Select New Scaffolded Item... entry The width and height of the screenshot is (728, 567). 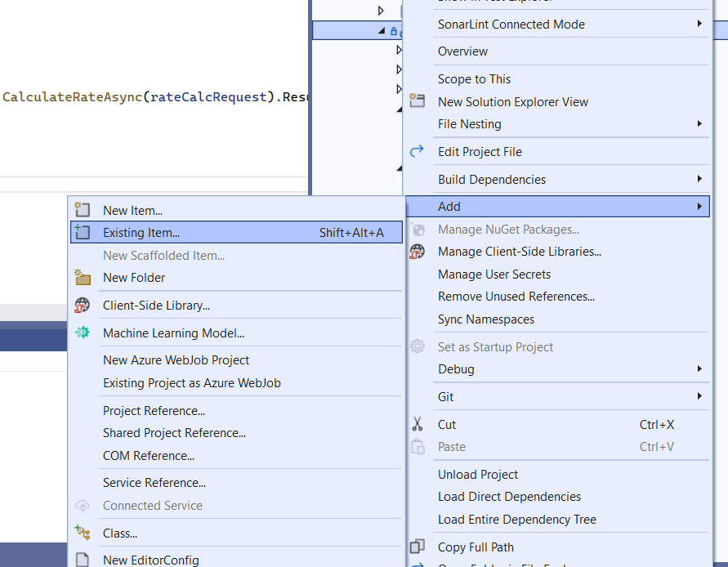pyautogui.click(x=236, y=256)
